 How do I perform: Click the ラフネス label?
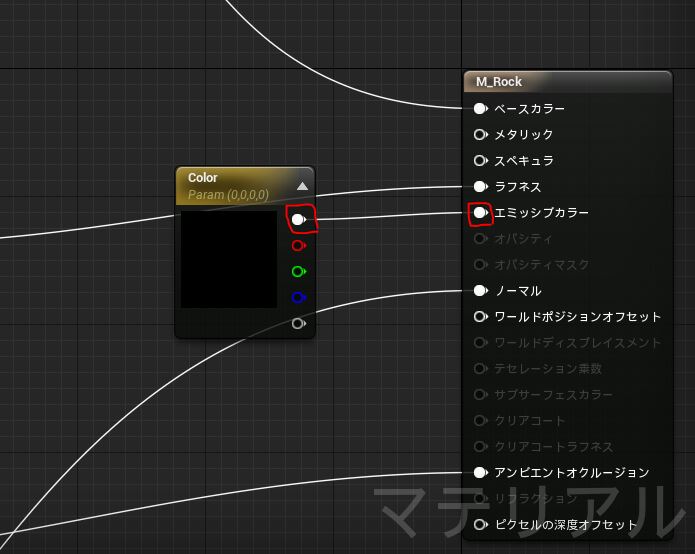518,187
